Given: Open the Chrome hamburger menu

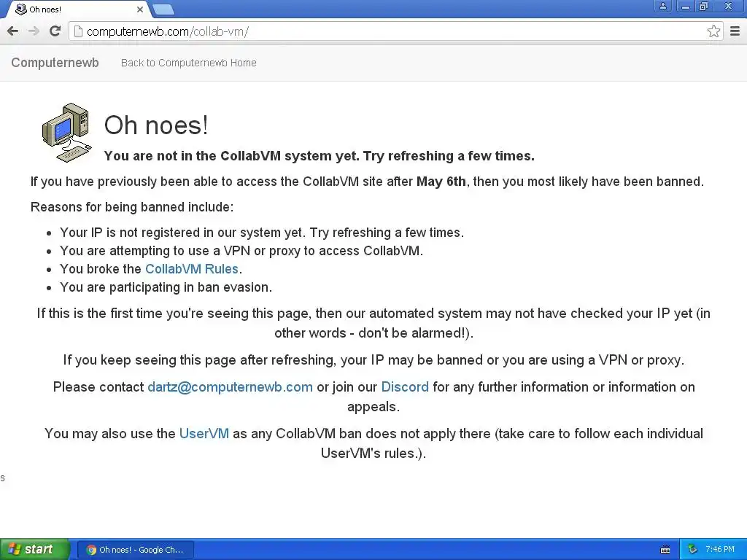Looking at the screenshot, I should click(x=735, y=31).
